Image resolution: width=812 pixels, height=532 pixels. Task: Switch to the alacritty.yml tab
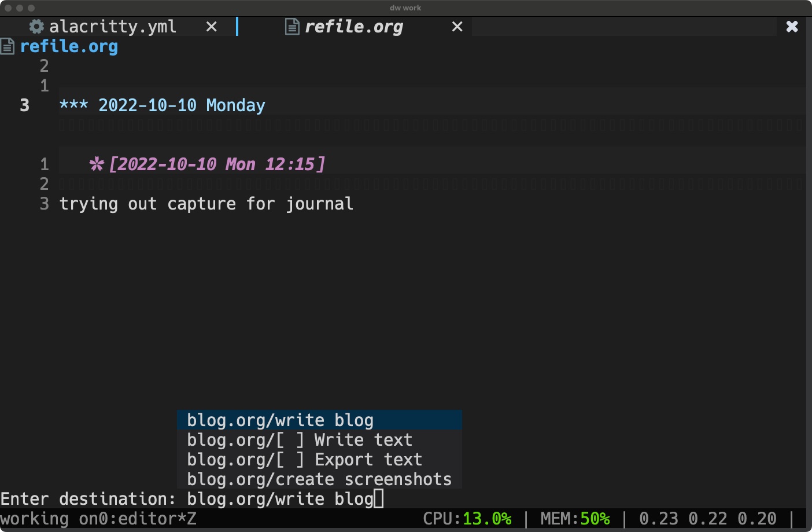(113, 27)
